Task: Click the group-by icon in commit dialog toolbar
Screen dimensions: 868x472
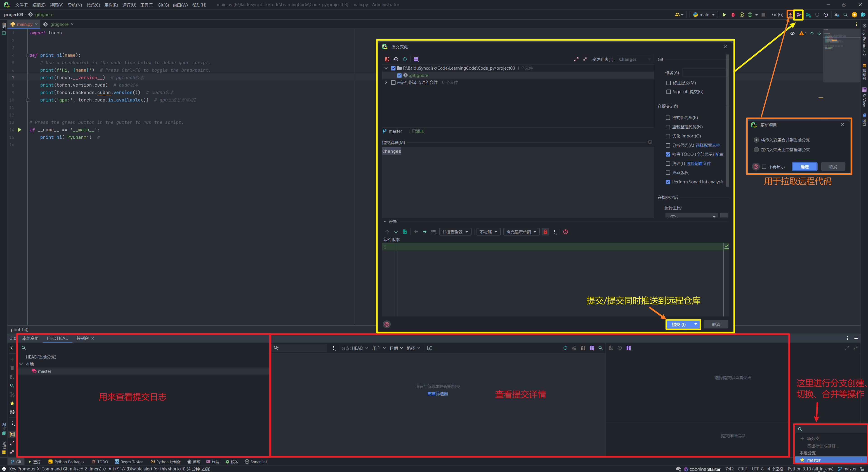Action: tap(416, 59)
